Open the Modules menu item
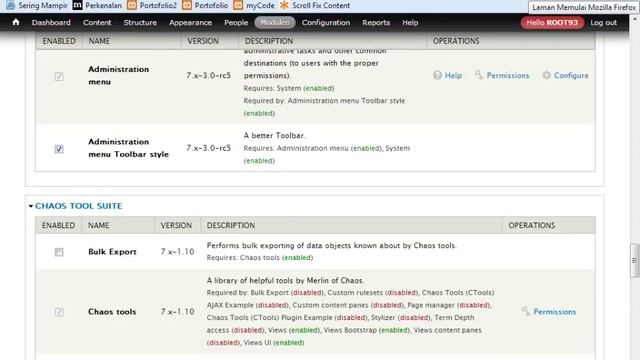Viewport: 640px width, 360px height. coord(275,22)
